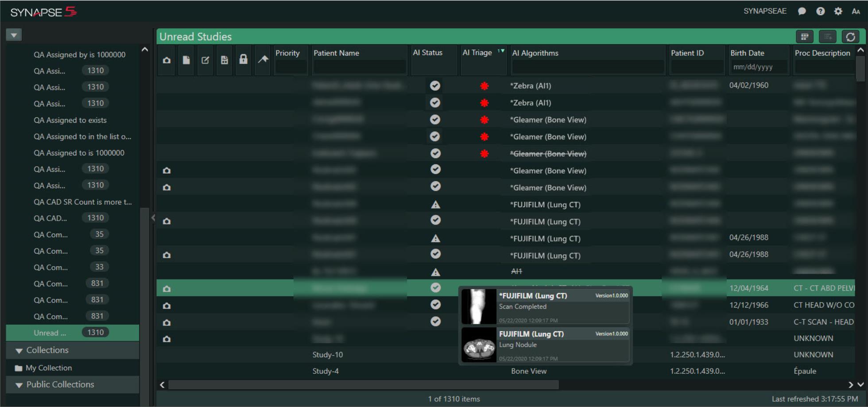Select the Unread folder with 1310 count

tap(73, 333)
